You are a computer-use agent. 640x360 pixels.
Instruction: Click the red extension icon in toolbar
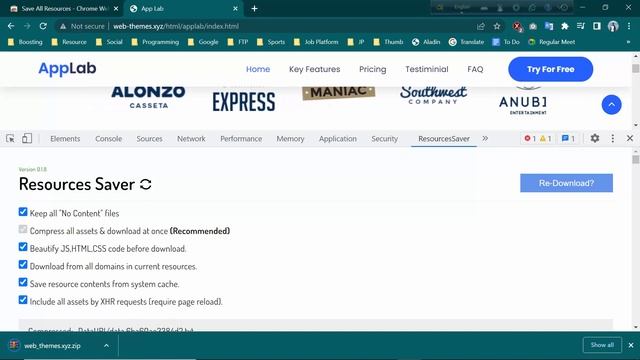click(x=517, y=26)
